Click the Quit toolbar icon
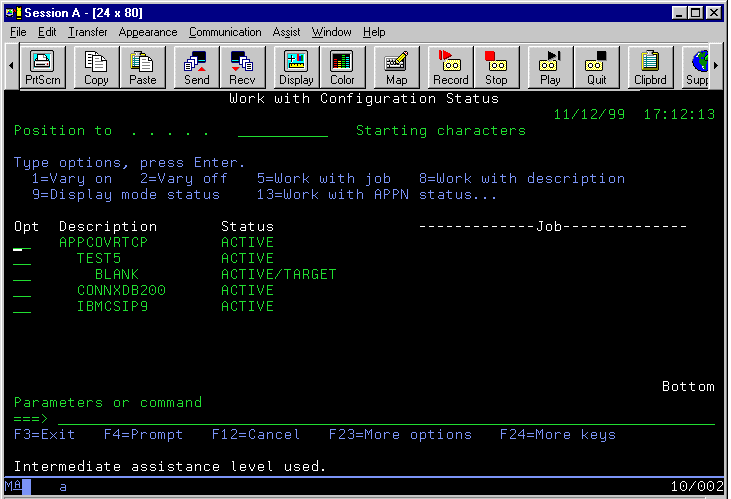 click(596, 68)
